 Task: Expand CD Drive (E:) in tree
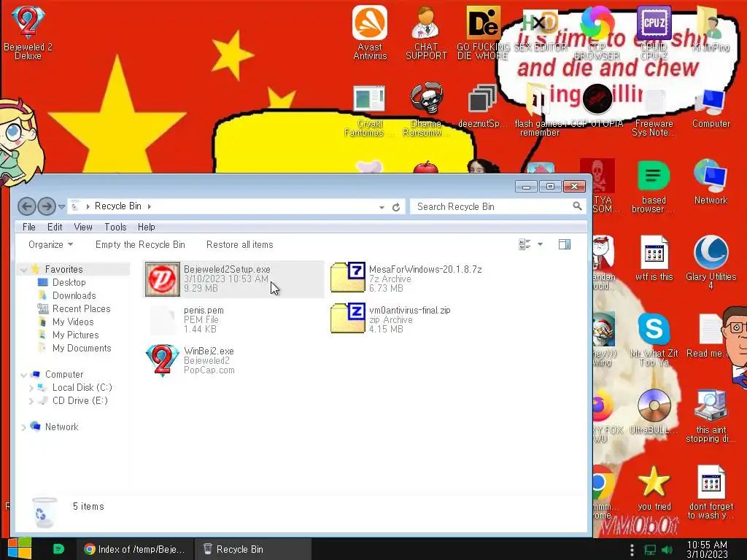(31, 402)
